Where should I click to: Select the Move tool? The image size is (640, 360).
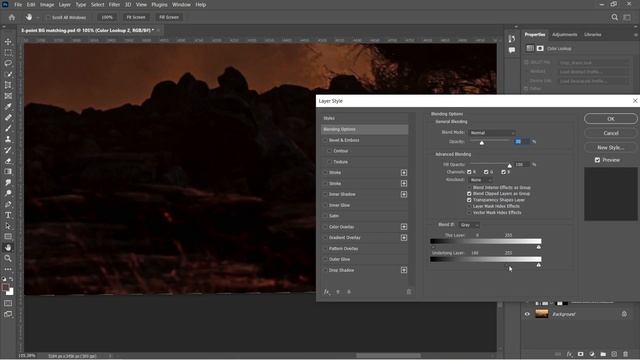pyautogui.click(x=8, y=42)
